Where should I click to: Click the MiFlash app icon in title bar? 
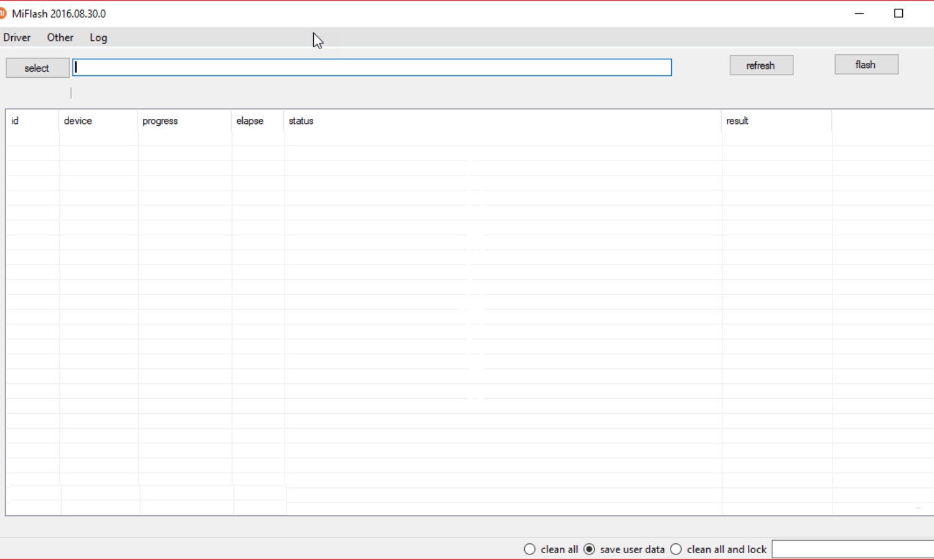pyautogui.click(x=2, y=14)
